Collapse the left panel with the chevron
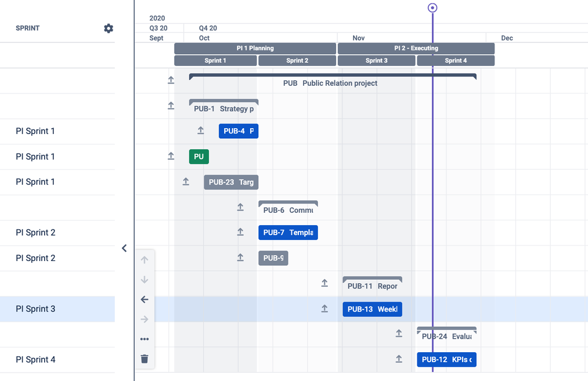This screenshot has width=588, height=381. pos(124,248)
